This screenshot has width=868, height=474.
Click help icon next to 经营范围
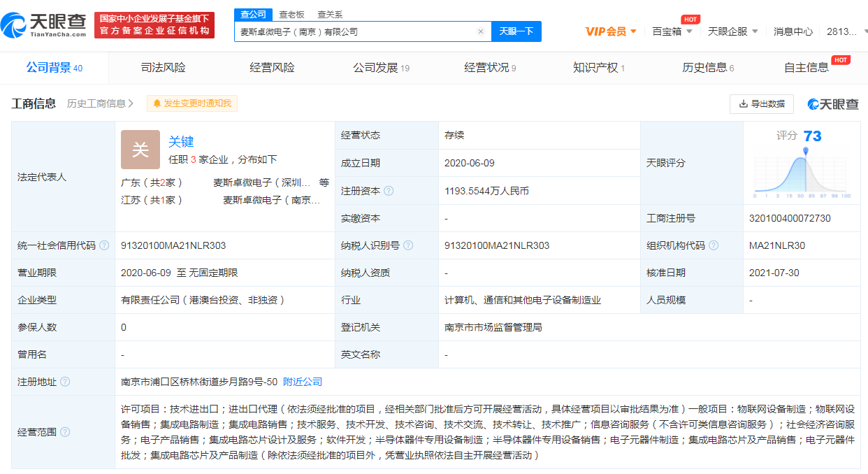(65, 432)
